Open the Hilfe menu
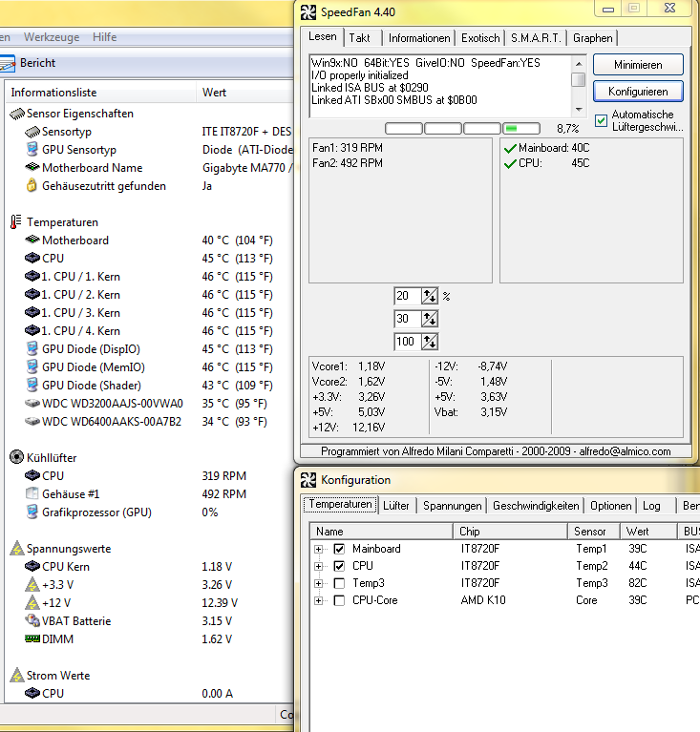Image resolution: width=700 pixels, height=732 pixels. (104, 37)
